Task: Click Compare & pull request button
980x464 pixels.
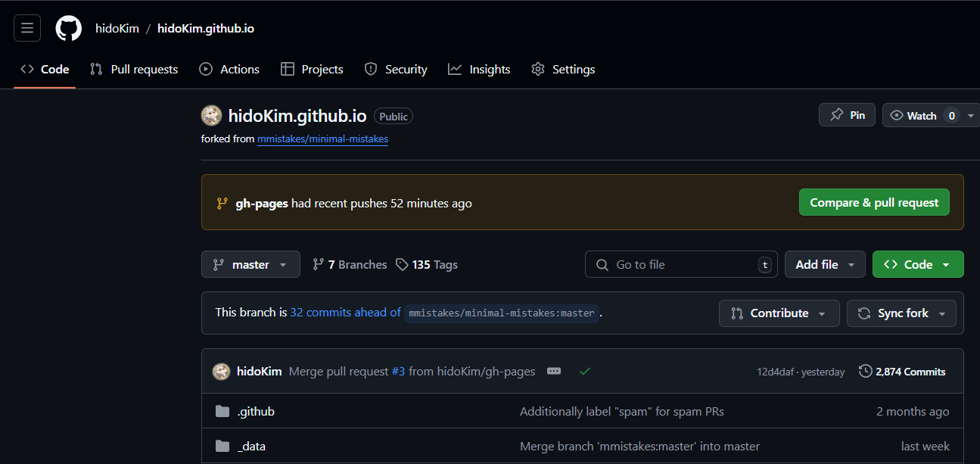Action: point(874,202)
